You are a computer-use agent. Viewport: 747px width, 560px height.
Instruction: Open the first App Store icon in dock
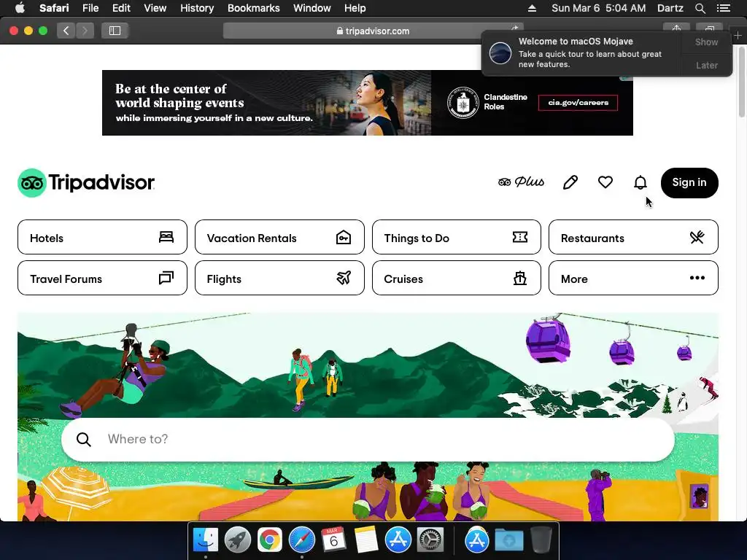coord(398,540)
